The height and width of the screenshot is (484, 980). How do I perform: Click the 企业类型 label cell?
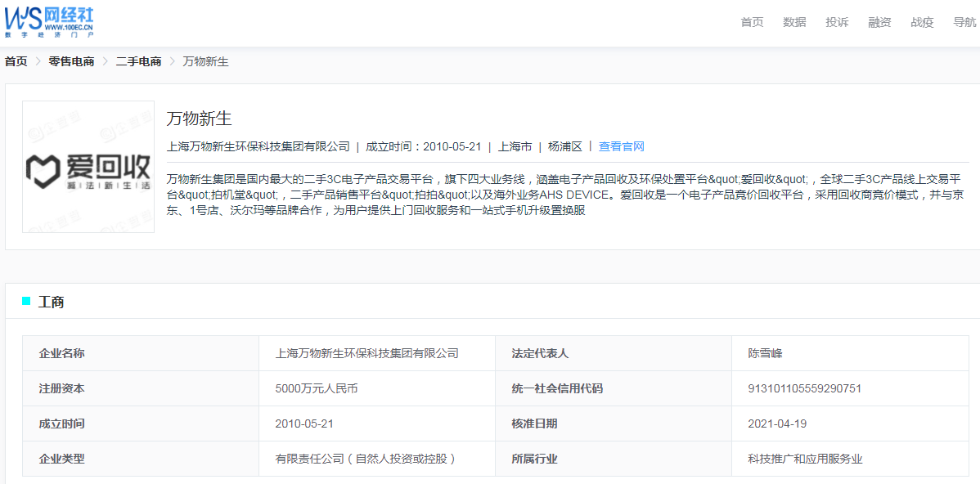point(141,459)
